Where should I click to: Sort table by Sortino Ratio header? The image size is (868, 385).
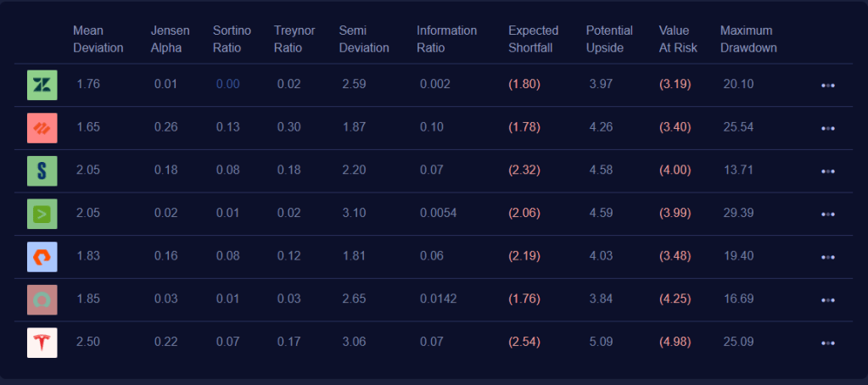click(232, 39)
